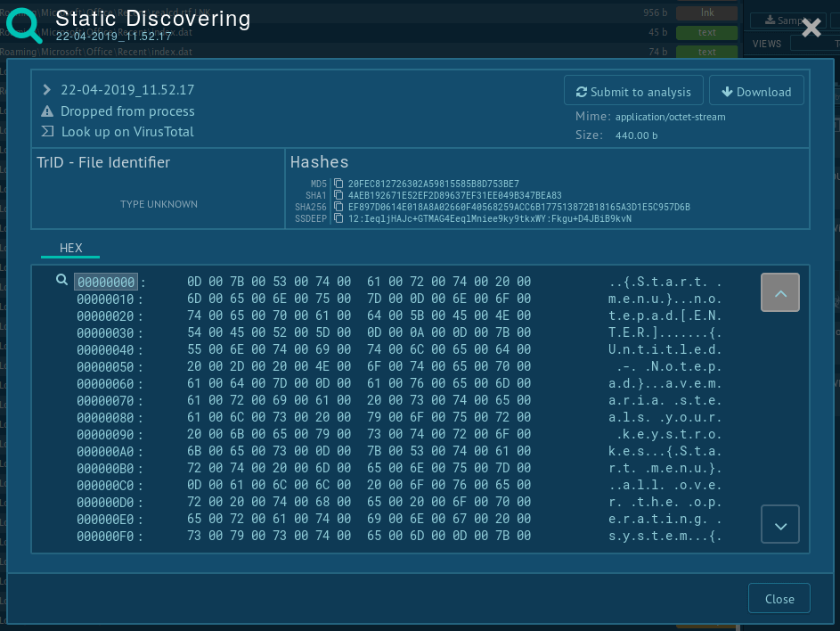Viewport: 840px width, 631px height.
Task: Select the HEX tab
Action: click(70, 248)
